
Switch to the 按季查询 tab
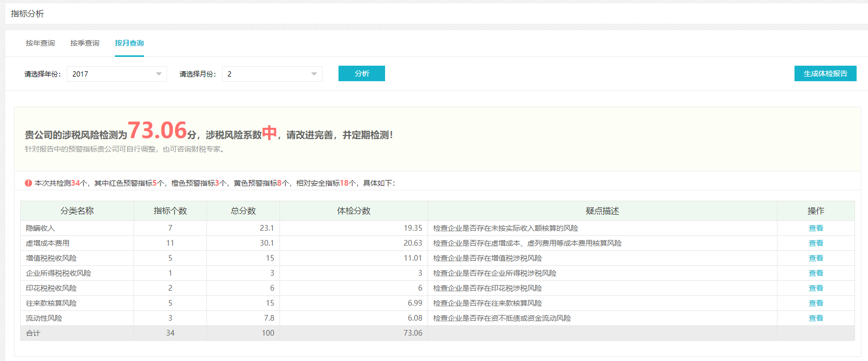[x=85, y=43]
